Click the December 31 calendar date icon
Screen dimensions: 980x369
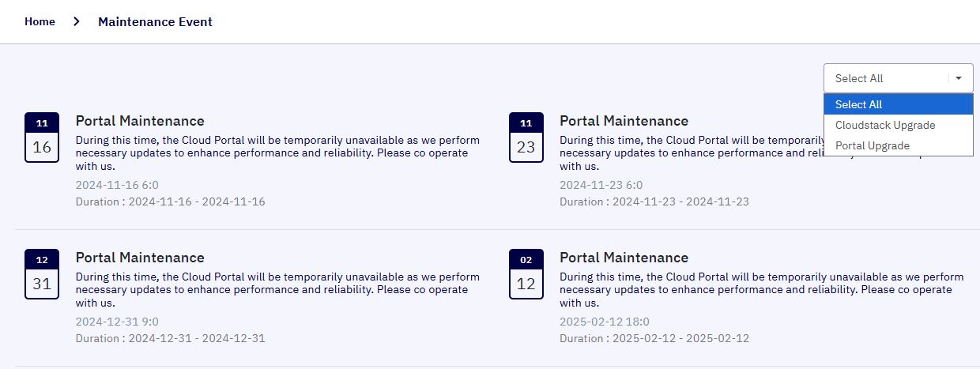[x=42, y=274]
